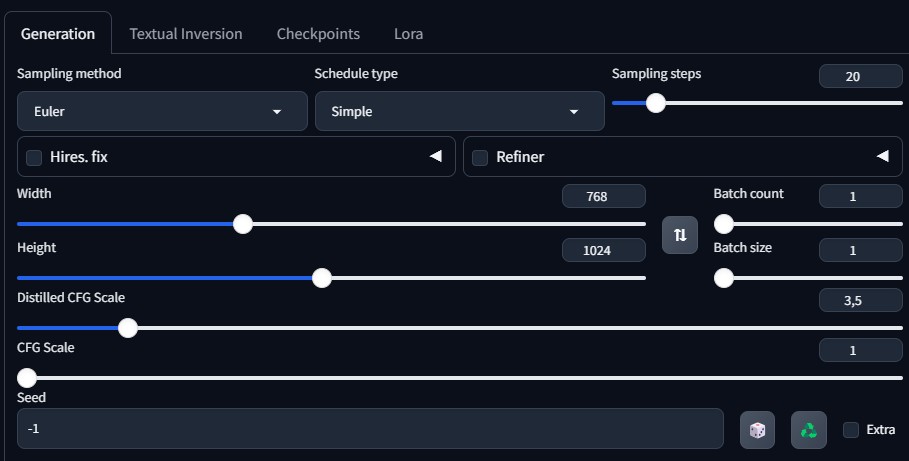Screen dimensions: 909x461
Task: Expand the Refiner section arrow
Action: [x=882, y=156]
